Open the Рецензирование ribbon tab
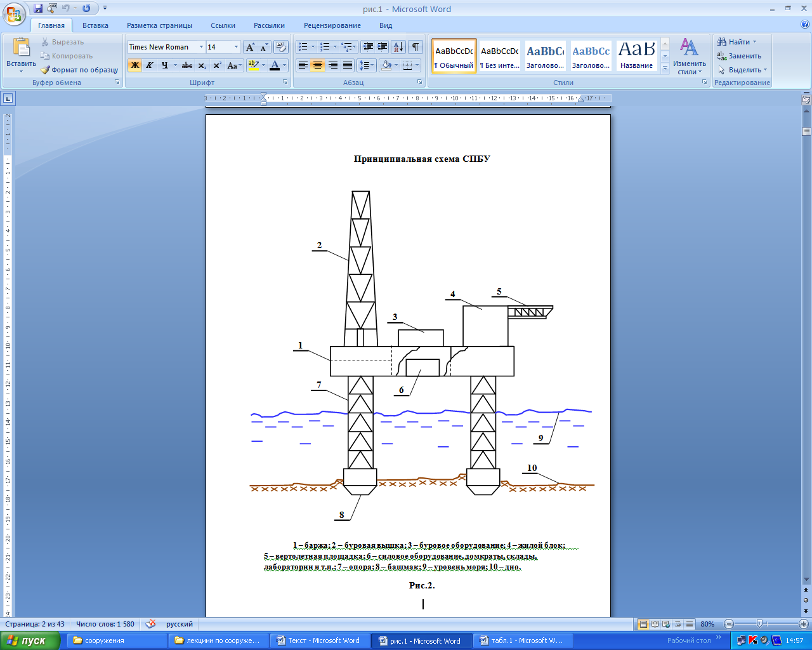Image resolution: width=812 pixels, height=650 pixels. [x=332, y=25]
